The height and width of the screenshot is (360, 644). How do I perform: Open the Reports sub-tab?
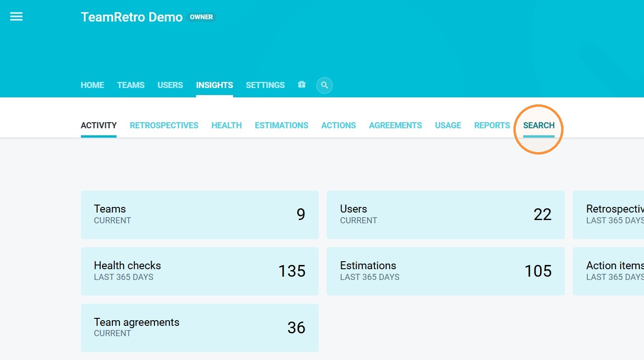tap(492, 125)
